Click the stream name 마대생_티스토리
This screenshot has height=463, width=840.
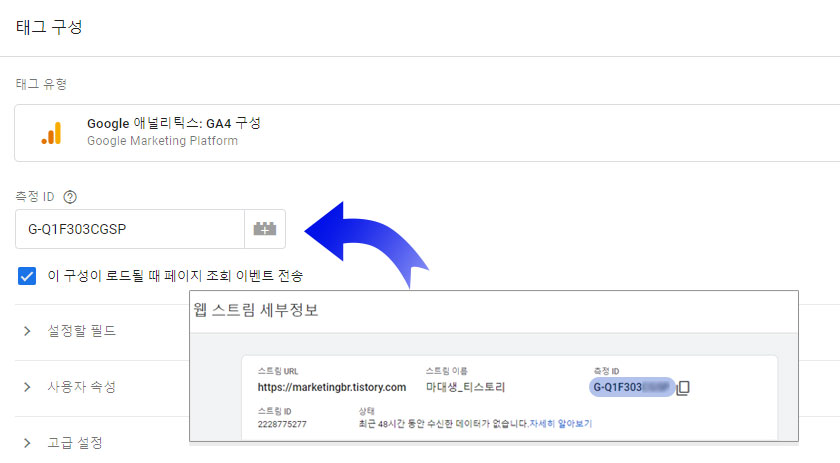[x=466, y=387]
